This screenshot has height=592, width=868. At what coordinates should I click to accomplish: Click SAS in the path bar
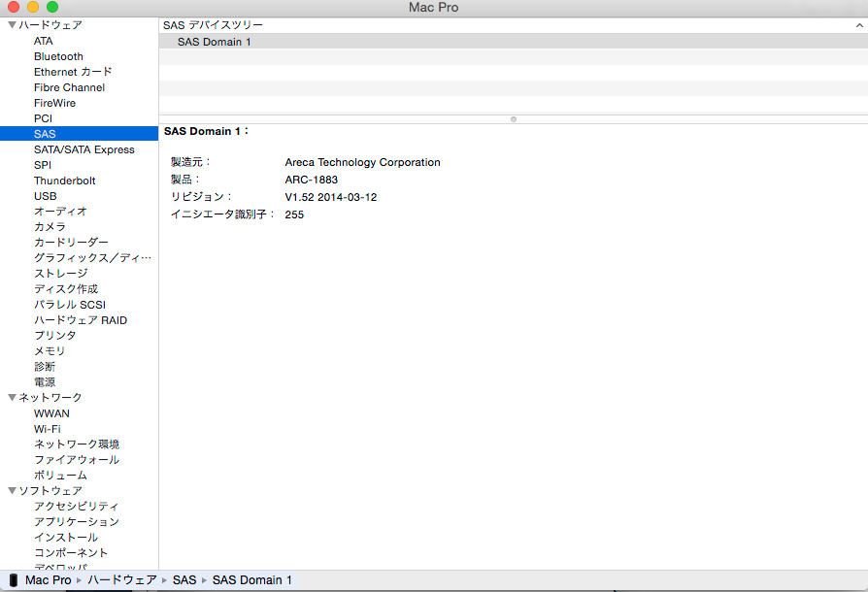point(184,579)
